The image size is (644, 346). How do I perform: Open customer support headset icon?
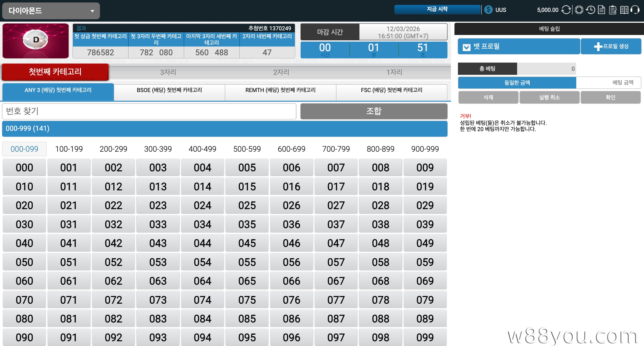coord(635,10)
